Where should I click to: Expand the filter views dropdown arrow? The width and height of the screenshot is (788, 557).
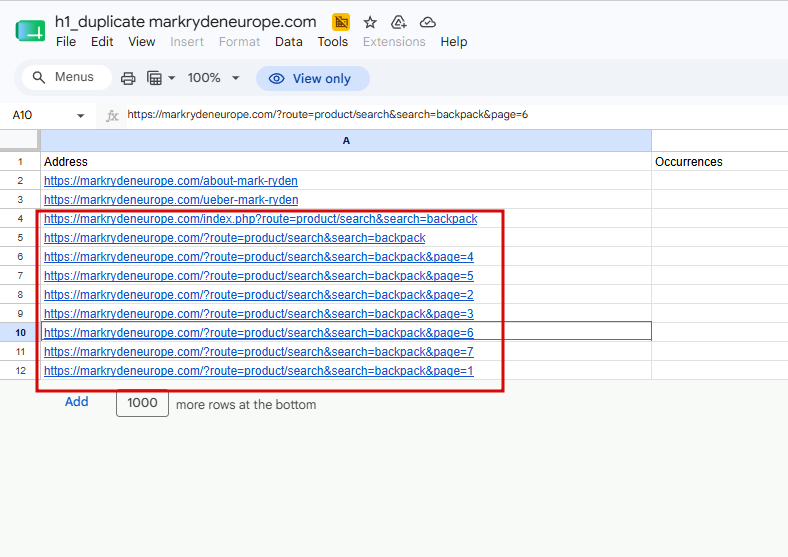(x=171, y=78)
